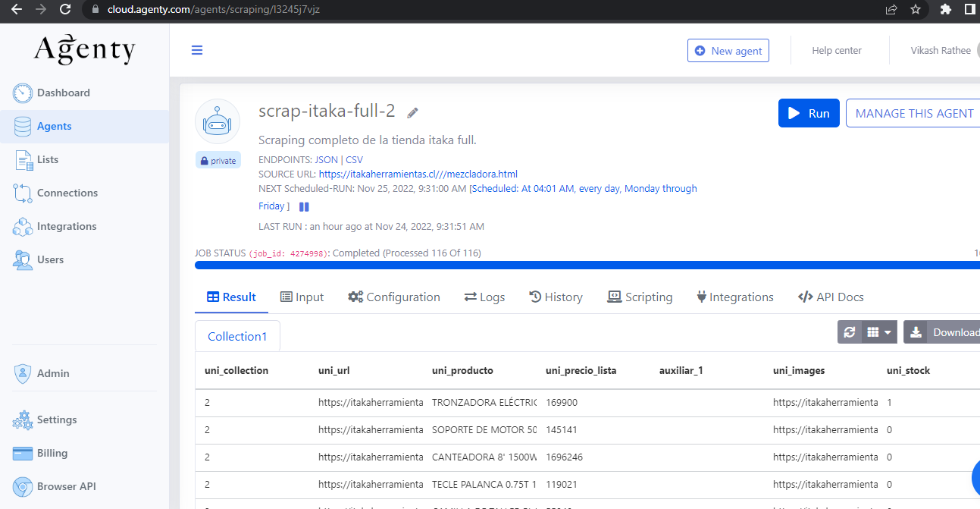Select the SOPORTE DE MOTOR product cell

coord(484,430)
